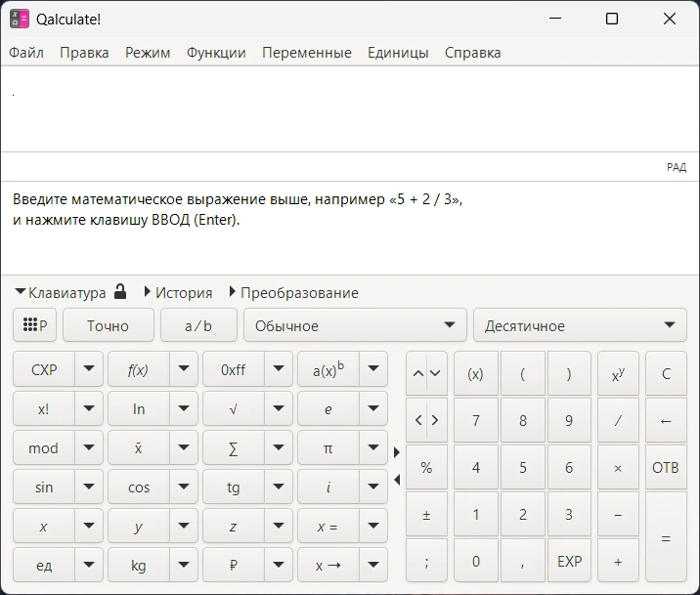Screen dimensions: 700x595
Task: Open the Функции menu
Action: (216, 53)
